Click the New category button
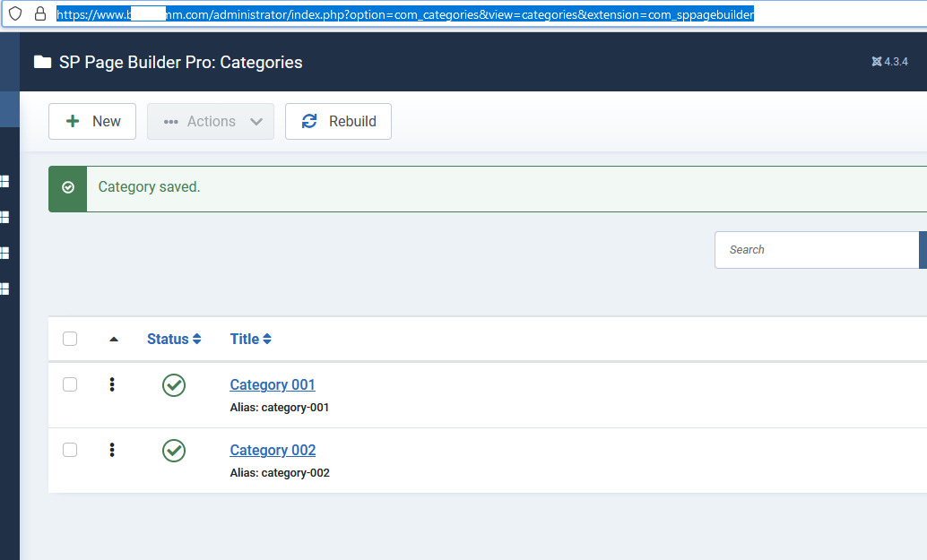This screenshot has height=560, width=927. [92, 122]
